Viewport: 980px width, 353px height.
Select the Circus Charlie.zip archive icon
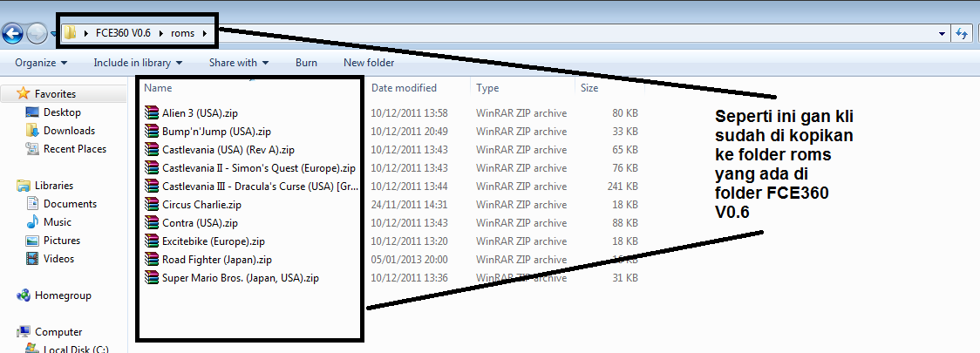152,204
